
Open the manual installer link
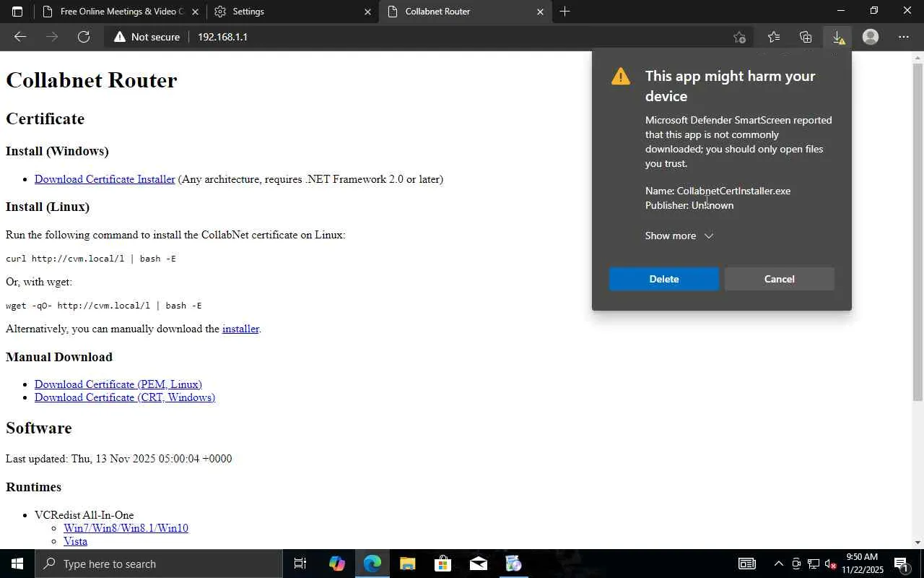pyautogui.click(x=240, y=329)
